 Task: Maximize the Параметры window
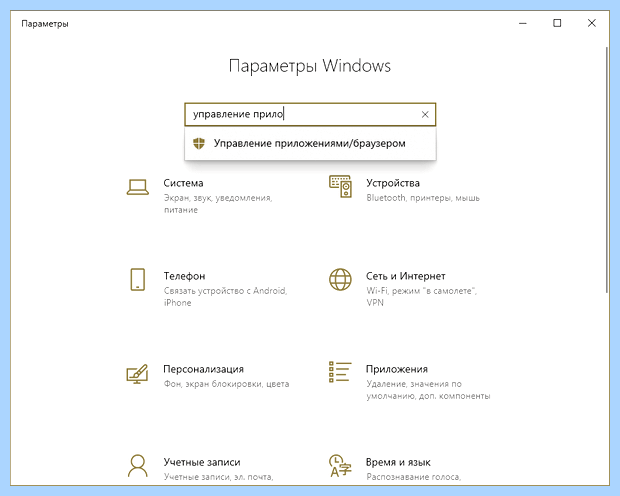[557, 23]
